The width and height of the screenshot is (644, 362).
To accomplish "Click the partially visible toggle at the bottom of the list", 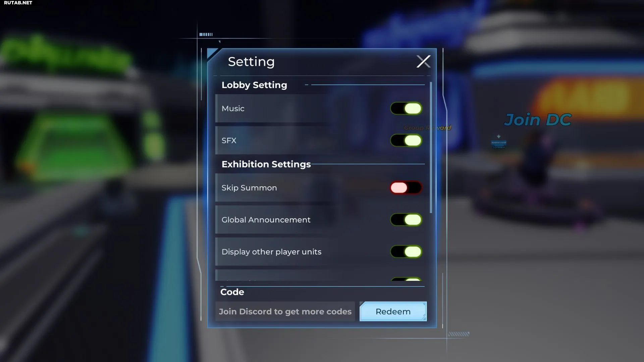I will (406, 279).
